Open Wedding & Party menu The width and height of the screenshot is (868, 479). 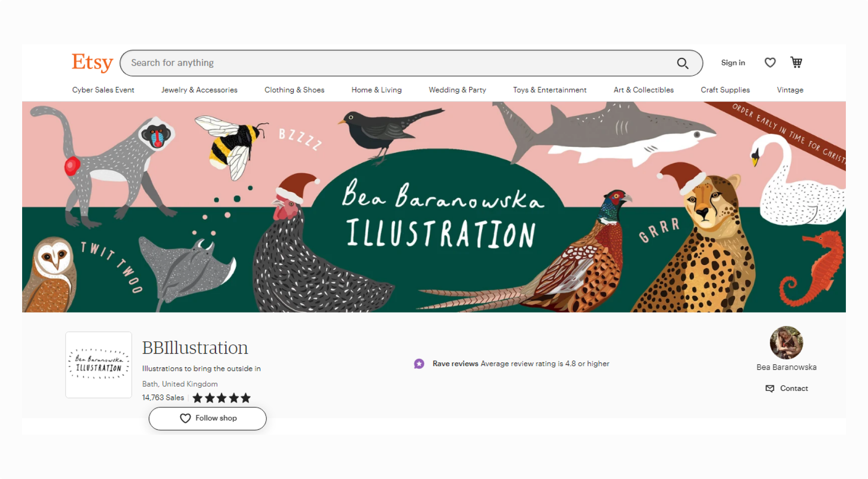point(457,90)
